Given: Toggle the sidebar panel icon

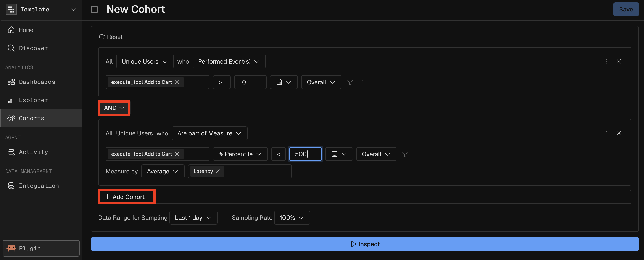Looking at the screenshot, I should 94,10.
